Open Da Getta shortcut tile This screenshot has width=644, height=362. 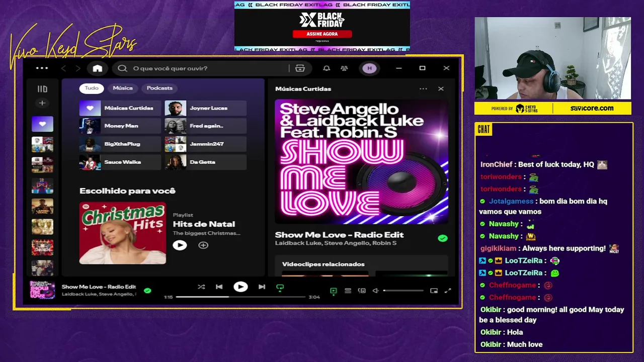205,162
